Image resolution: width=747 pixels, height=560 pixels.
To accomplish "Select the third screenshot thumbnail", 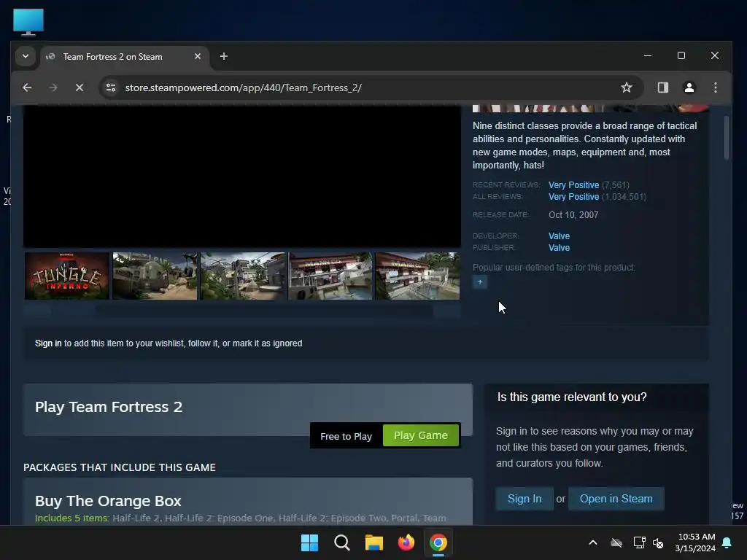I will pos(242,276).
